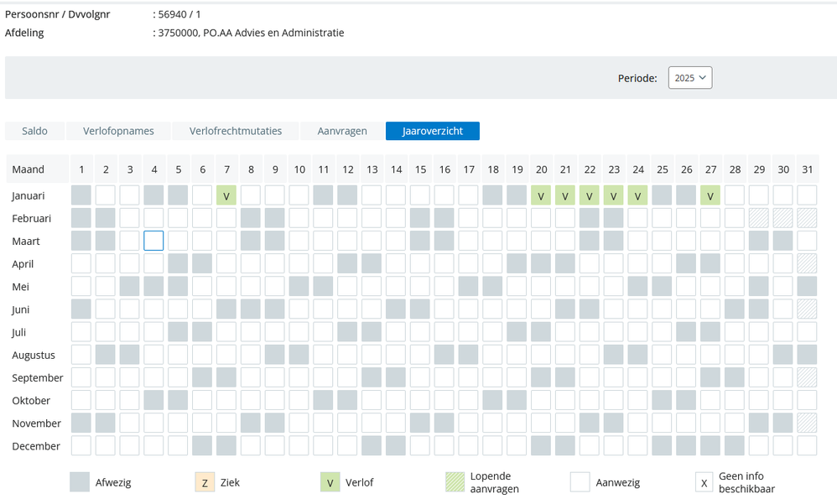Click the Mei 31 absent cell
The width and height of the screenshot is (837, 504).
click(807, 286)
